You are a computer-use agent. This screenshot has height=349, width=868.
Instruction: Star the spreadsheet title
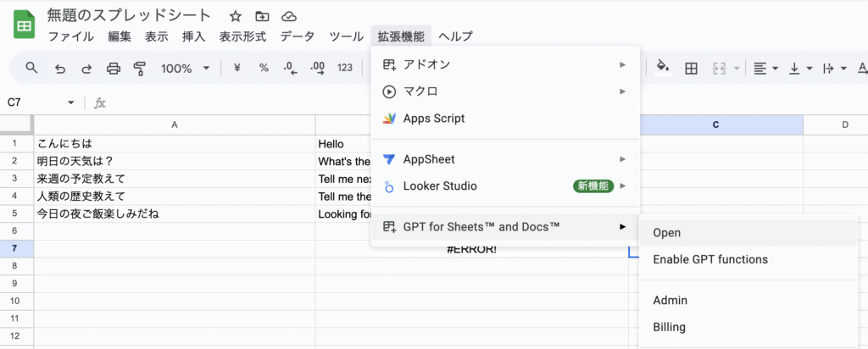[x=236, y=16]
